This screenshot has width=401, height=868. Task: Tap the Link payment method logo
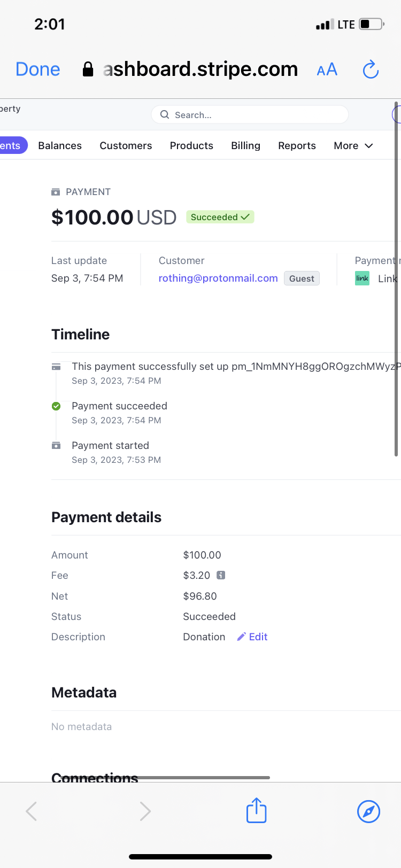click(362, 278)
